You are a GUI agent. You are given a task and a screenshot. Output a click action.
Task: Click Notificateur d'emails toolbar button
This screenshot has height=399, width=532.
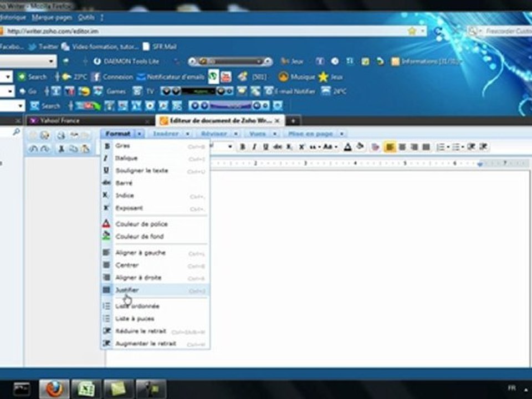tap(171, 77)
